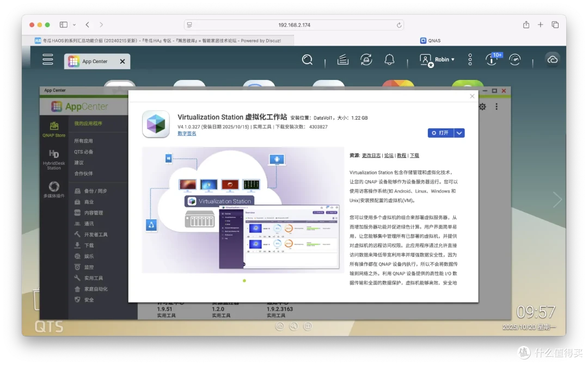Select the green carousel page dot
The width and height of the screenshot is (588, 365).
tap(244, 281)
